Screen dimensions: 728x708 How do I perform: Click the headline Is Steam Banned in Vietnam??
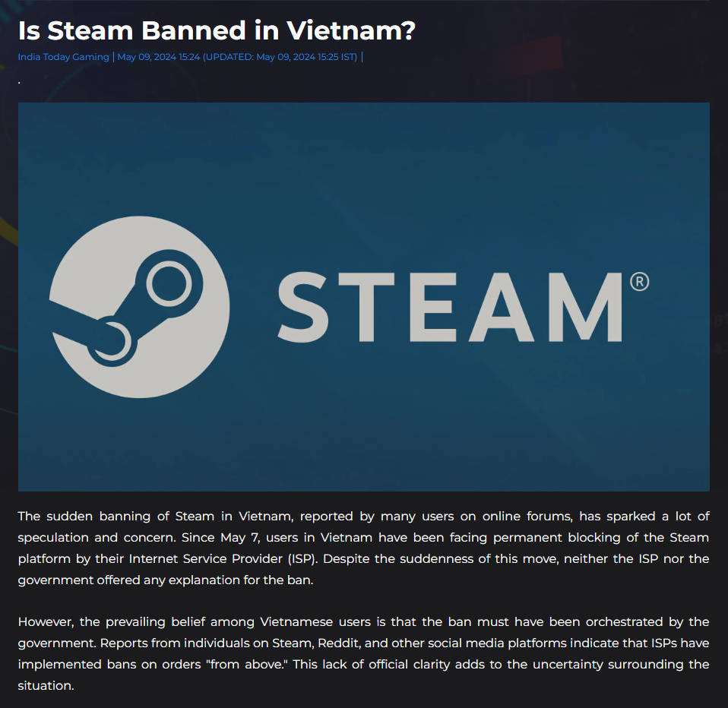217,30
